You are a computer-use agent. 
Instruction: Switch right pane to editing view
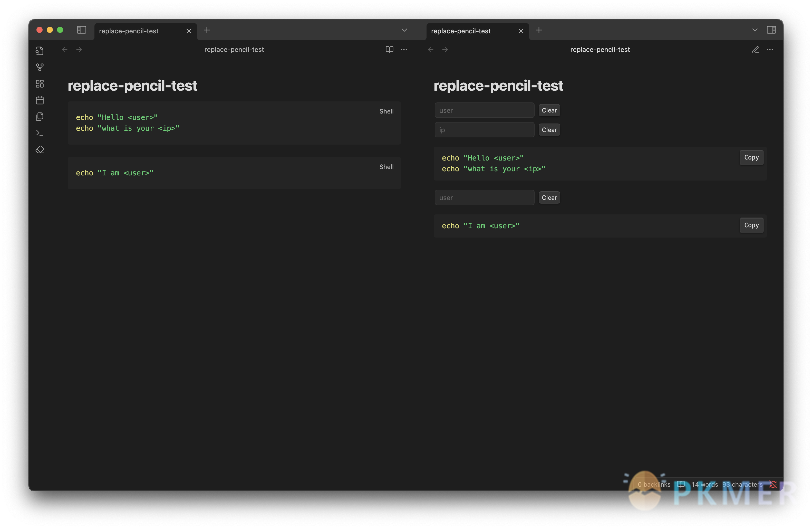point(755,50)
